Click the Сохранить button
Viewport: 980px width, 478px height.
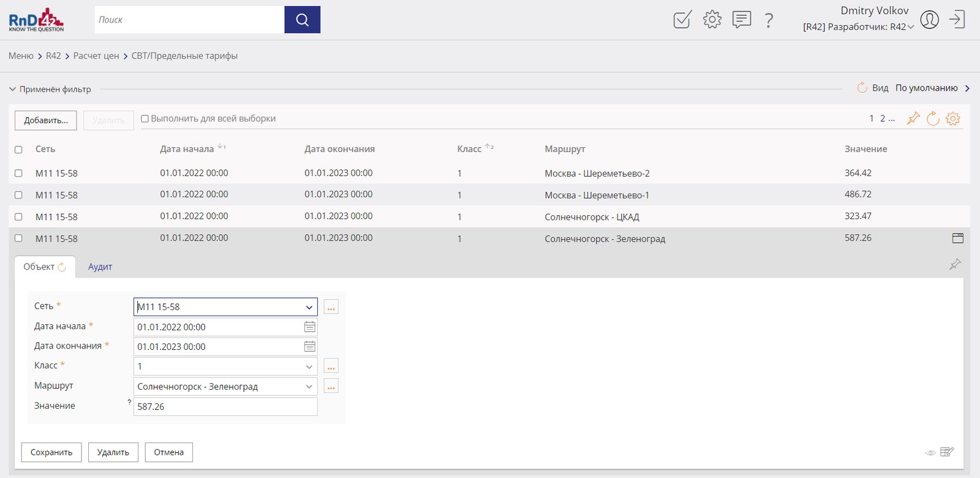coord(51,452)
